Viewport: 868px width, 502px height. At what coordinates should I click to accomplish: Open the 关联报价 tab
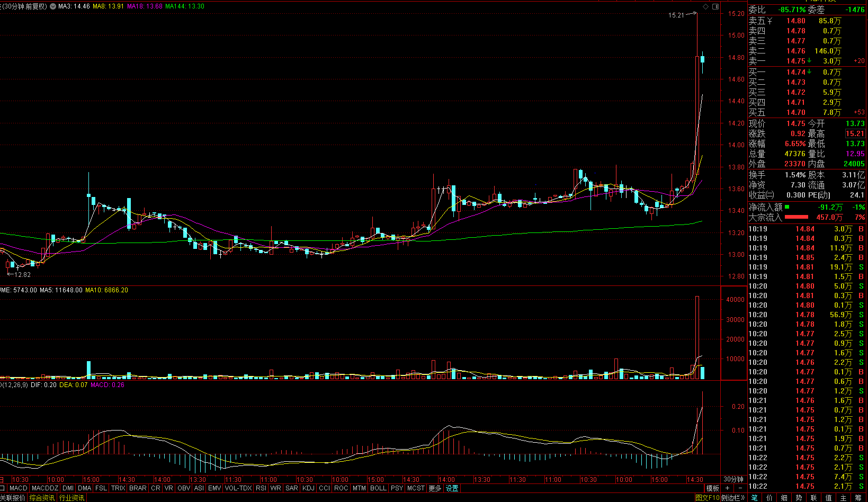[x=12, y=498]
